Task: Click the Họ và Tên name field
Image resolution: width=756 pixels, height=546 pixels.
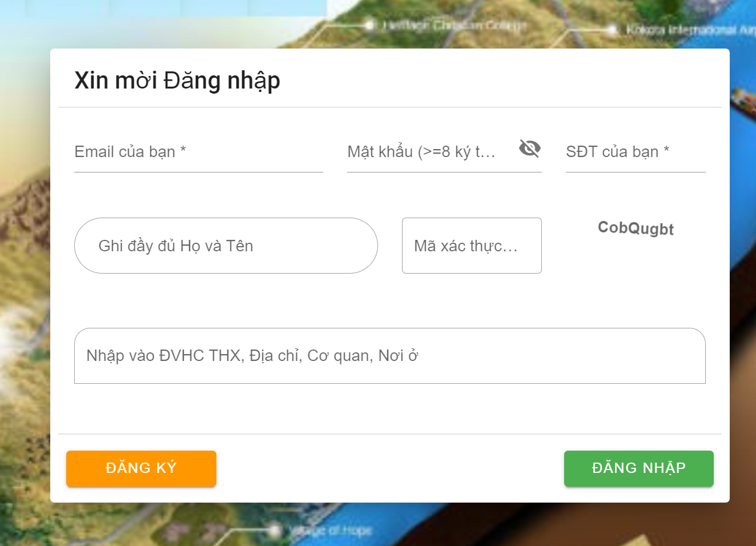Action: pyautogui.click(x=226, y=246)
